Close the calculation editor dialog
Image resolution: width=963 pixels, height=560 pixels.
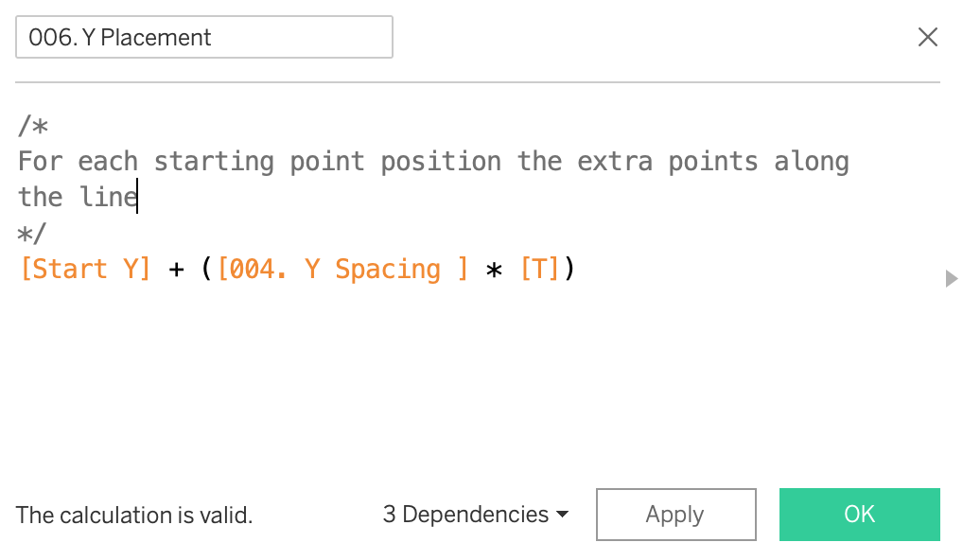928,37
